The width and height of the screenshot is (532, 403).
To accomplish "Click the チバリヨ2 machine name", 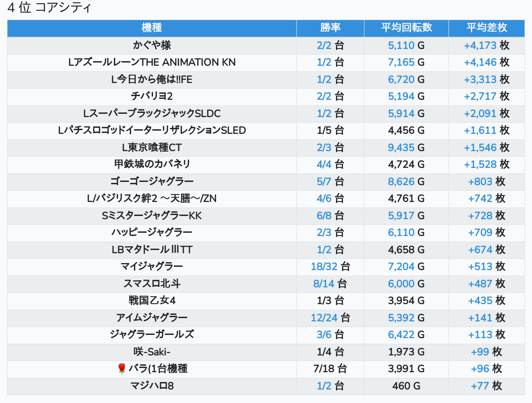I will 152,97.
